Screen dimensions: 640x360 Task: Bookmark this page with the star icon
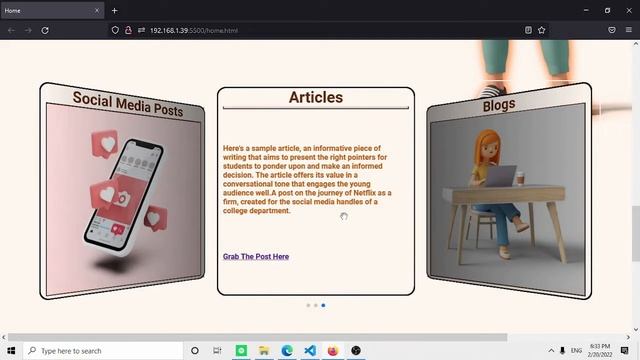tap(542, 30)
